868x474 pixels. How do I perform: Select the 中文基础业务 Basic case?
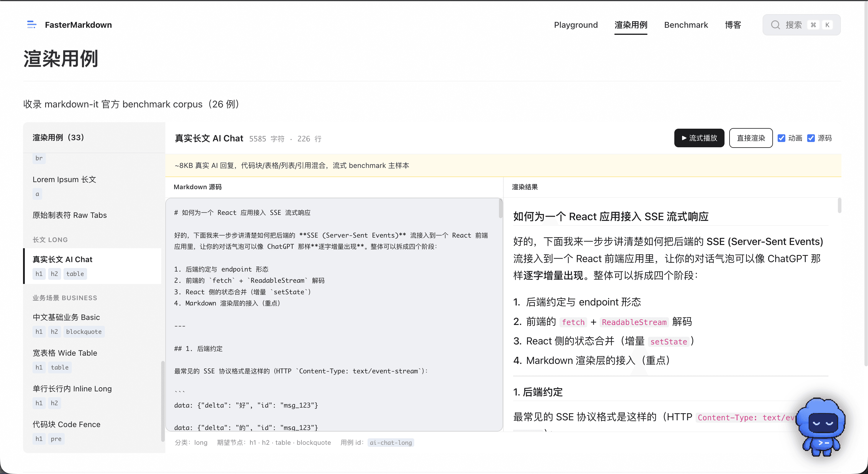pos(66,317)
